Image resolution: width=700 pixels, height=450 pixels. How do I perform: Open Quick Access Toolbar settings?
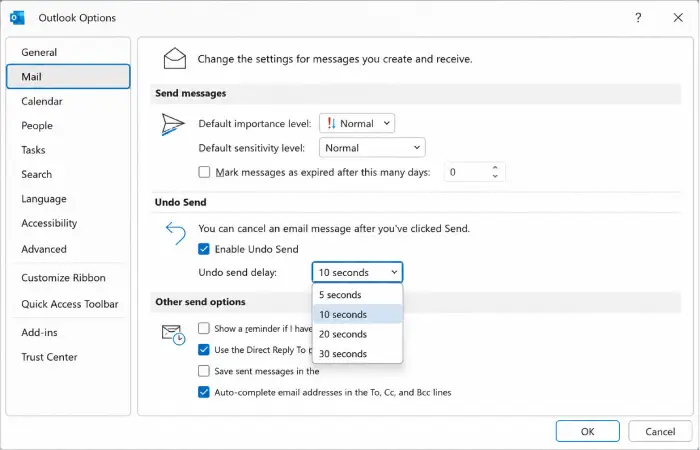pyautogui.click(x=68, y=304)
